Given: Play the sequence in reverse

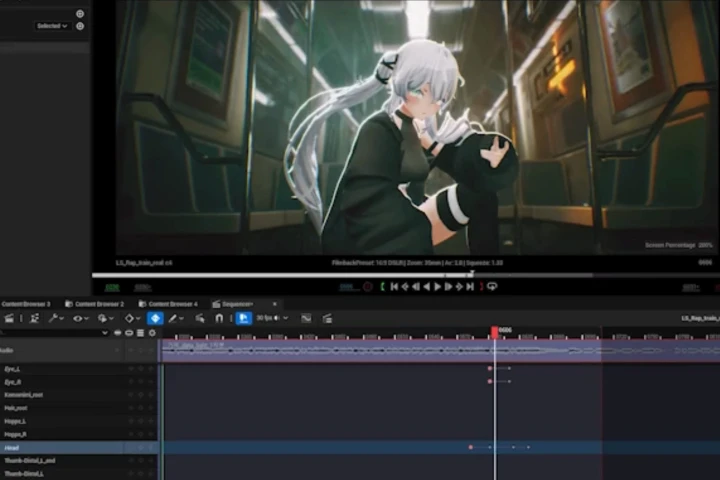Looking at the screenshot, I should point(427,287).
